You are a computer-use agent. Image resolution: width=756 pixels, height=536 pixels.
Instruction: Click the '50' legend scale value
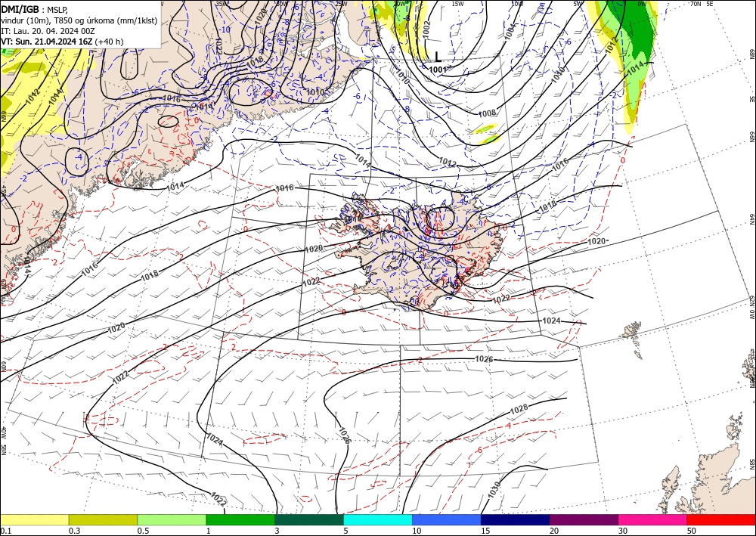(x=692, y=531)
